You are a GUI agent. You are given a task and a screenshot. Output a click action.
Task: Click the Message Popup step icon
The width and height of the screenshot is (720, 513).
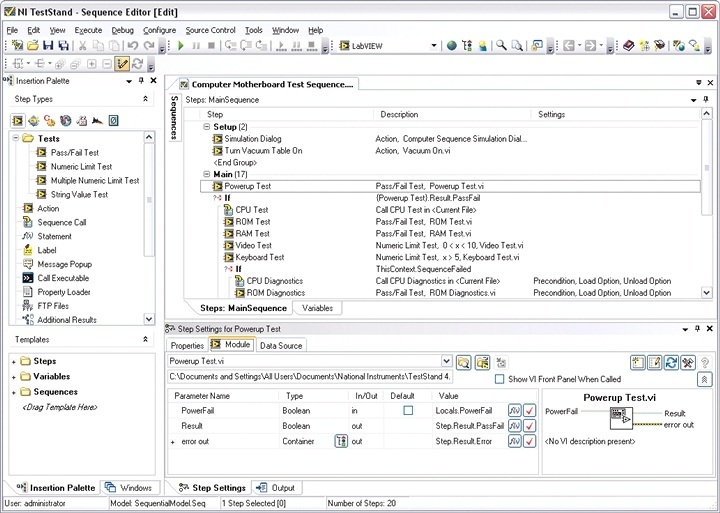tap(27, 264)
